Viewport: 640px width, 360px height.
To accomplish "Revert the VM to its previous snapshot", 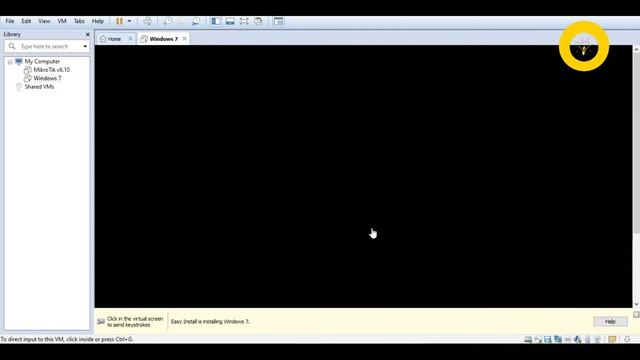I will pyautogui.click(x=182, y=21).
